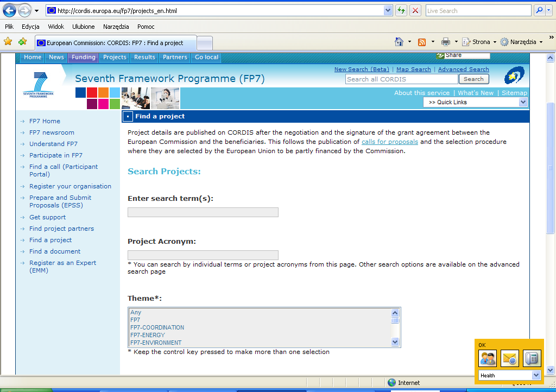Open the Plik menu
Viewport: 556px width, 392px height.
[x=9, y=27]
